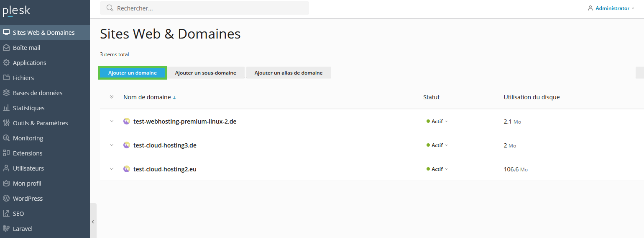Open Actif status dropdown for test-cloud-hosting3.de

[437, 145]
